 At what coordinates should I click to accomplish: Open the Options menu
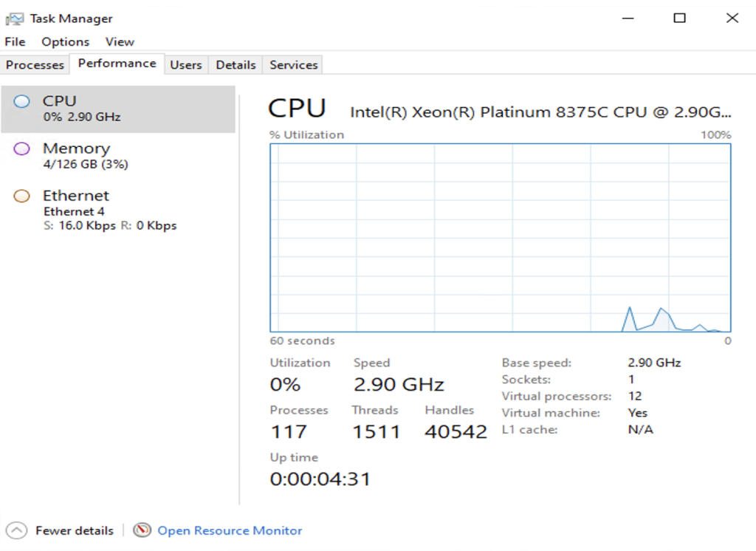(65, 41)
